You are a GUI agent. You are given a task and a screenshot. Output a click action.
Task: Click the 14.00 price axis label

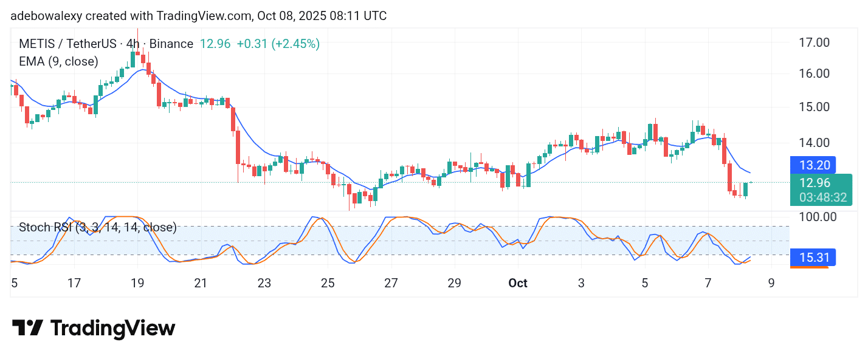[x=813, y=143]
